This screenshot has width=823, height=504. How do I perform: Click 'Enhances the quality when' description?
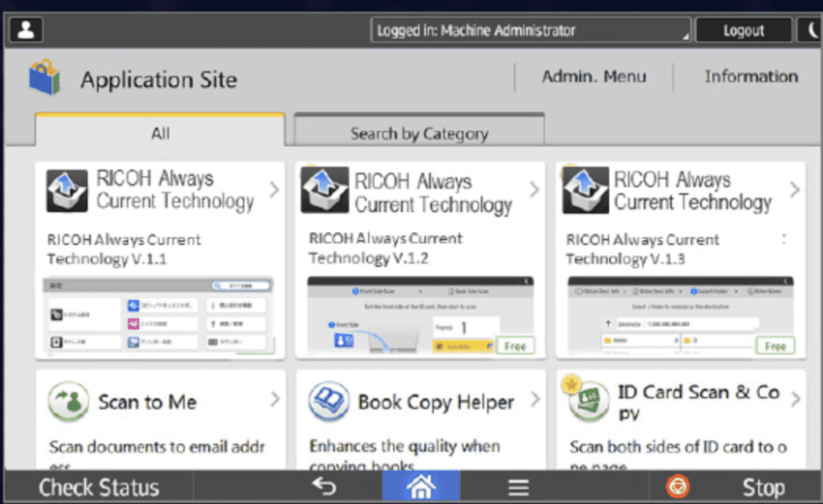pyautogui.click(x=404, y=446)
